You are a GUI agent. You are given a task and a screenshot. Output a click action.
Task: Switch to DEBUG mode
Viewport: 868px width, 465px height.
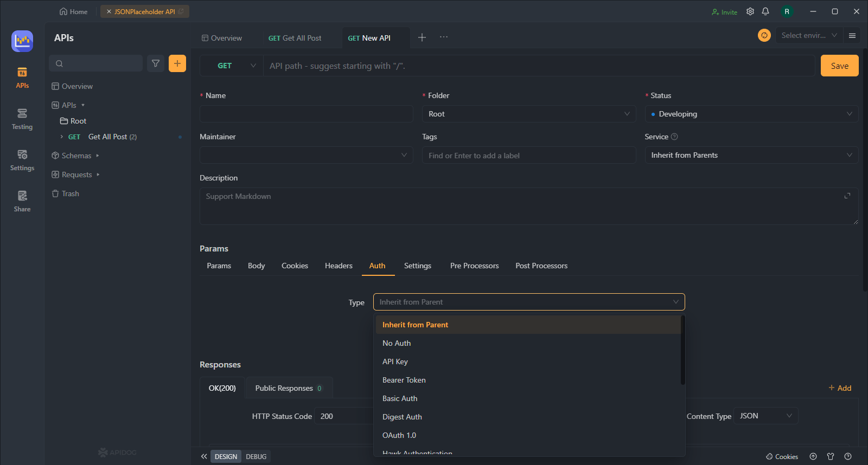coord(256,456)
